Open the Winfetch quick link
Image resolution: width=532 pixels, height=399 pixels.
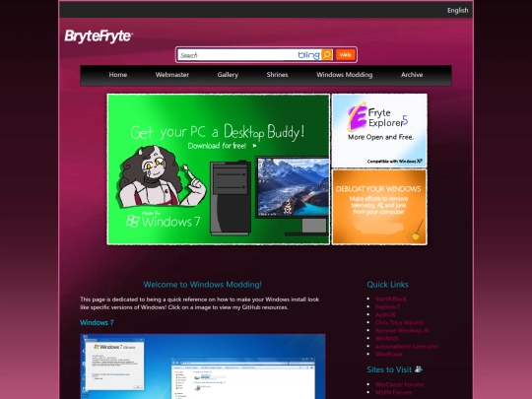tap(387, 338)
